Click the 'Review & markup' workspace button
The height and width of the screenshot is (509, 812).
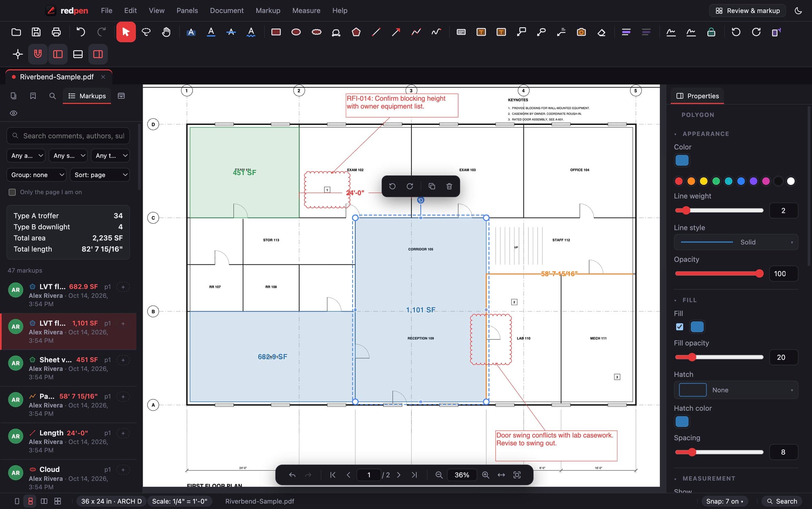click(747, 10)
